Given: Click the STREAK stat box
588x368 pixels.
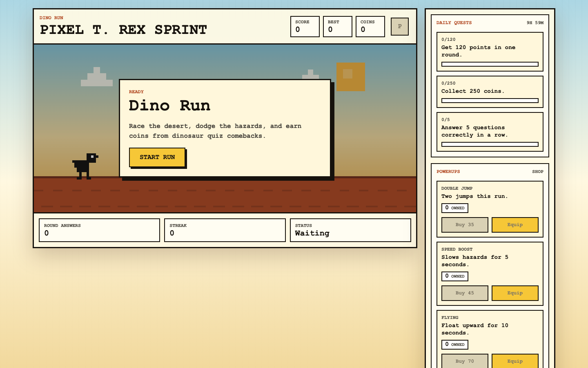Looking at the screenshot, I should click(225, 230).
